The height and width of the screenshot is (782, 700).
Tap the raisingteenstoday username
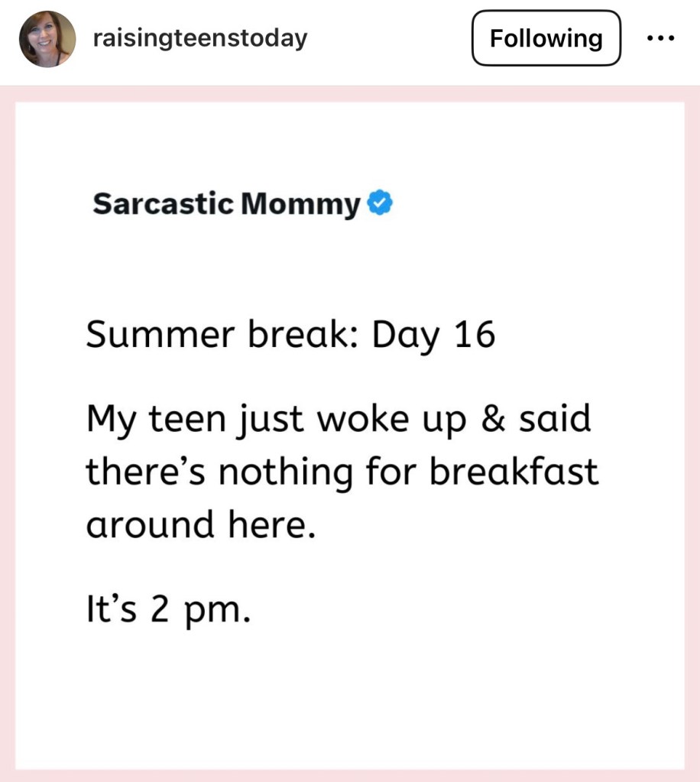199,38
